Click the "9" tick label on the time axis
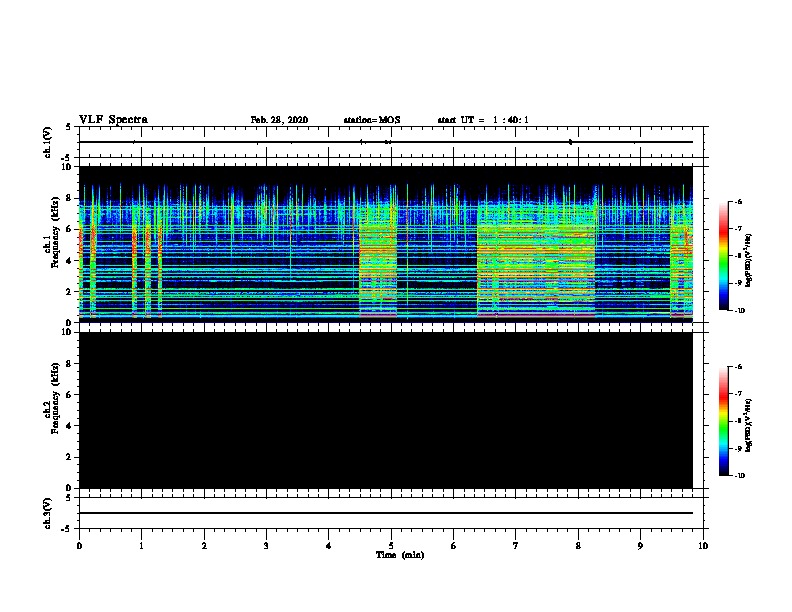792x612 pixels. tap(640, 546)
